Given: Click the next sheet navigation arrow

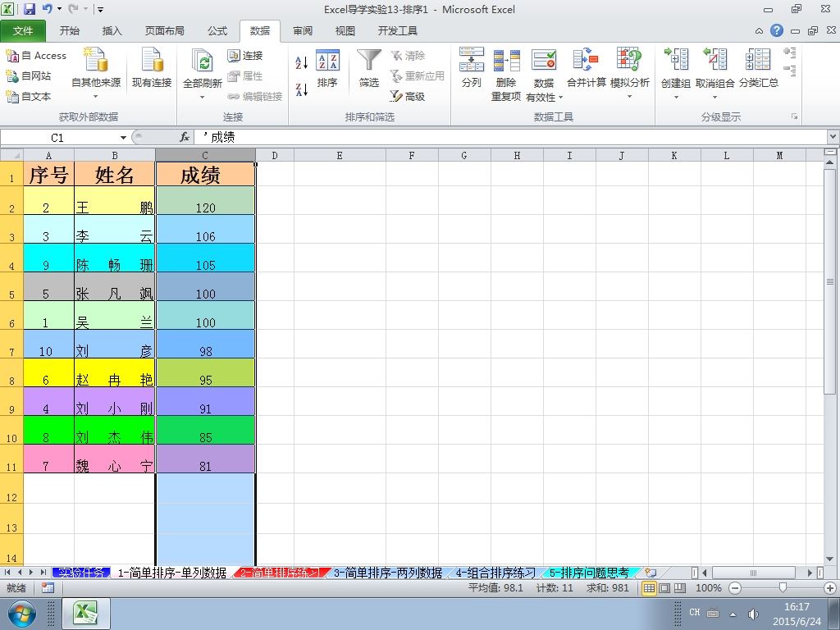Looking at the screenshot, I should (x=31, y=573).
